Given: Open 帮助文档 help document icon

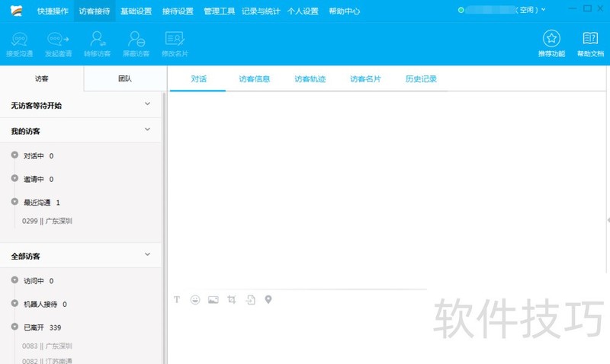Looking at the screenshot, I should (588, 40).
